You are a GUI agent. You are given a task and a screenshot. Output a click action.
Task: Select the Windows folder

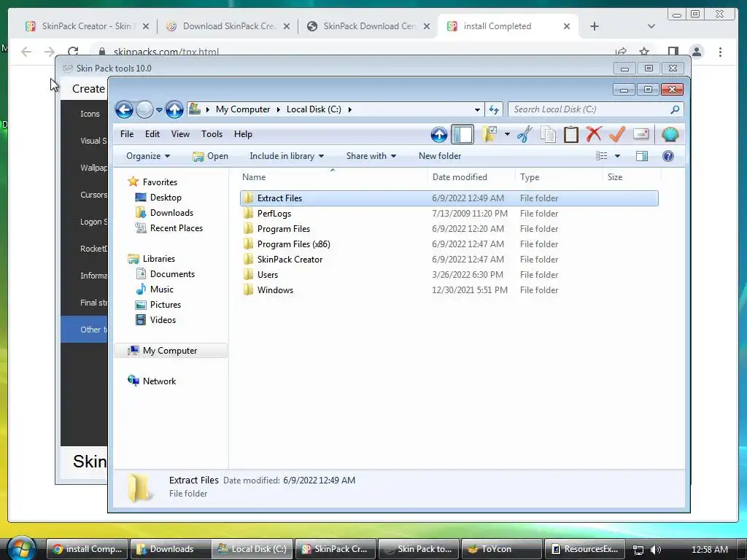pyautogui.click(x=449, y=290)
